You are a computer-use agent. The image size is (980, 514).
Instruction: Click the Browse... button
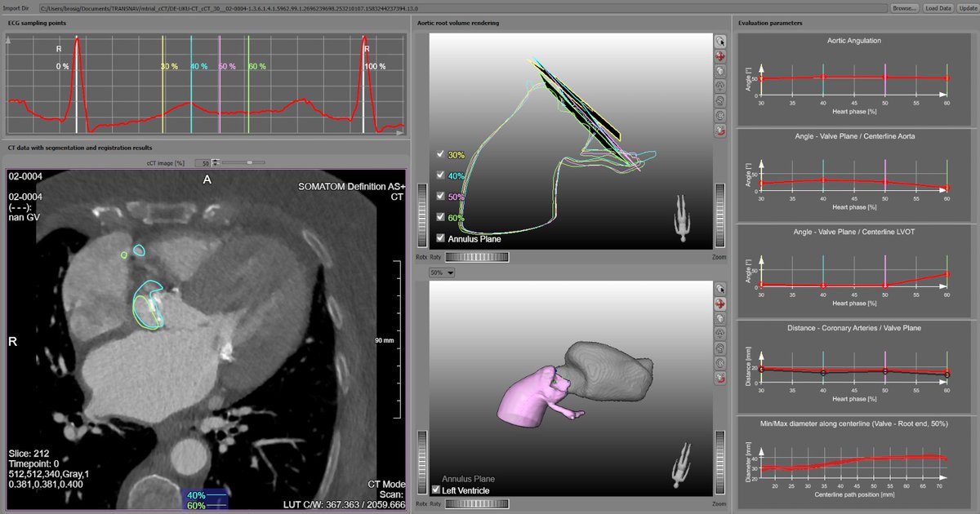tap(904, 7)
